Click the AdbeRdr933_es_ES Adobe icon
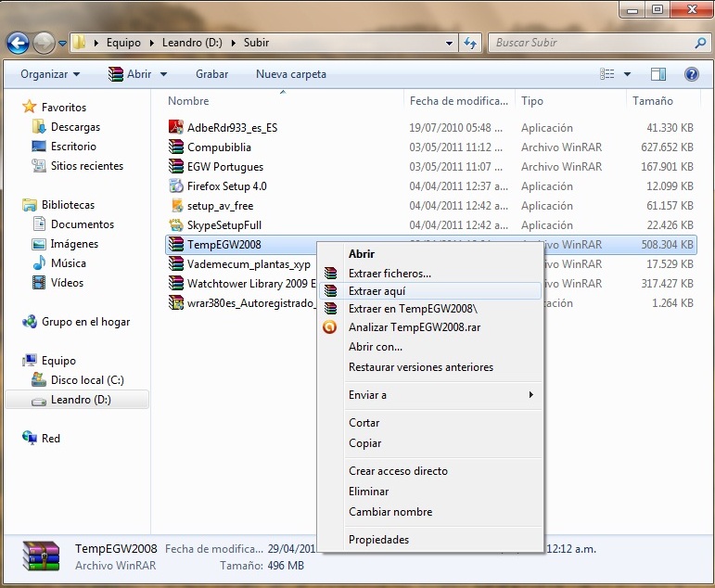 point(176,127)
